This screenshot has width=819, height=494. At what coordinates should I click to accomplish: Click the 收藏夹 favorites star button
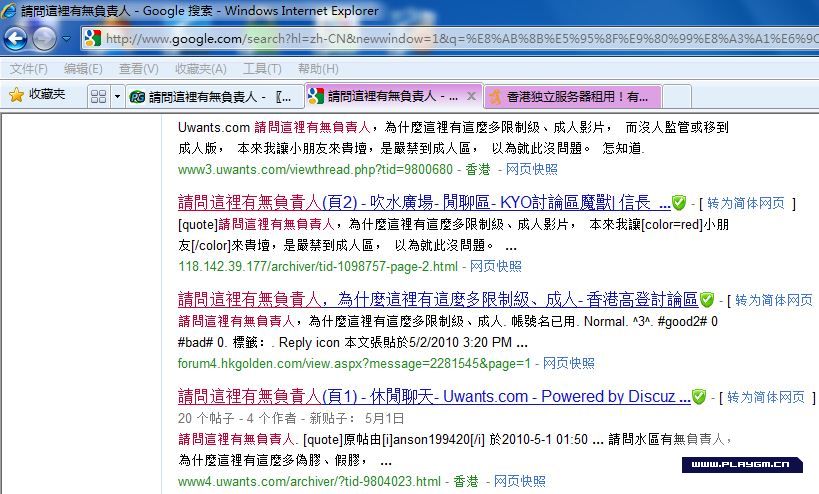[38, 95]
